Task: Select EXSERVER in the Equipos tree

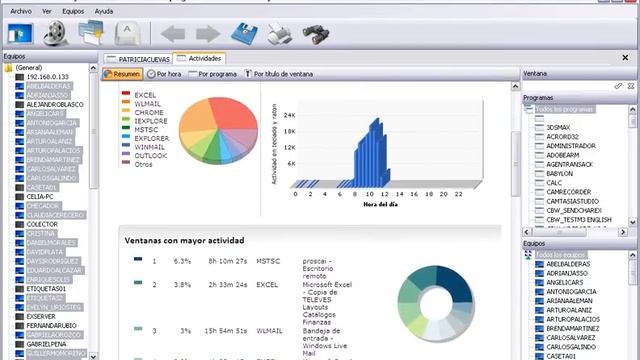Action: point(41,317)
